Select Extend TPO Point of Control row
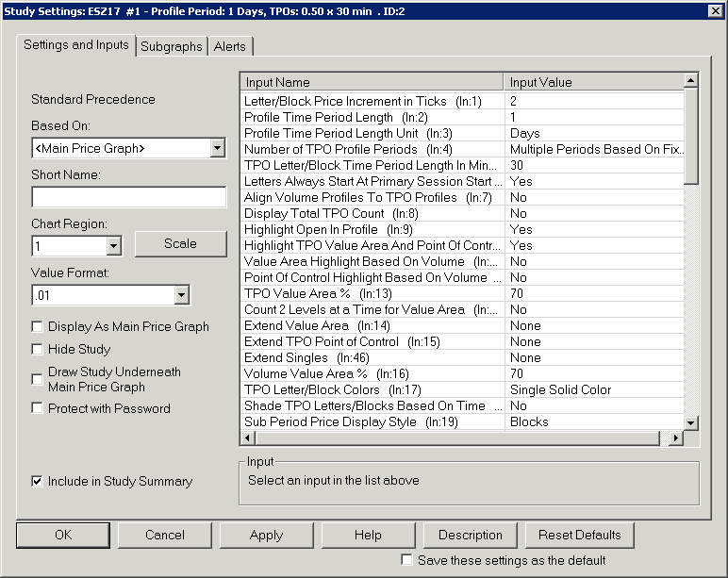Screen dimensions: 728x578 (462, 341)
